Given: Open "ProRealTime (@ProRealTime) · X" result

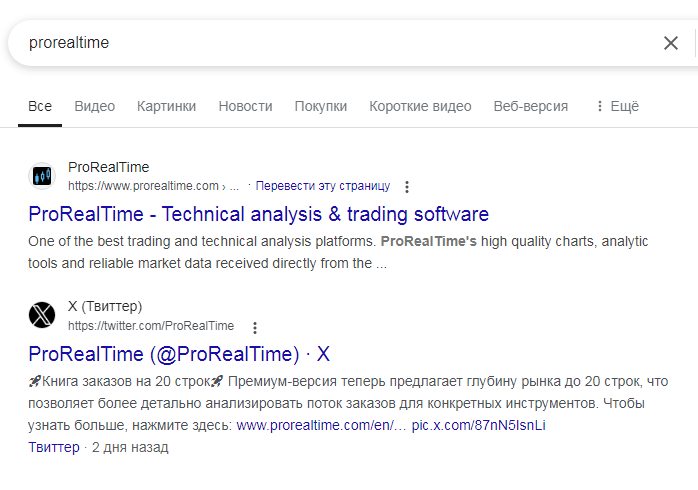Looking at the screenshot, I should 179,354.
